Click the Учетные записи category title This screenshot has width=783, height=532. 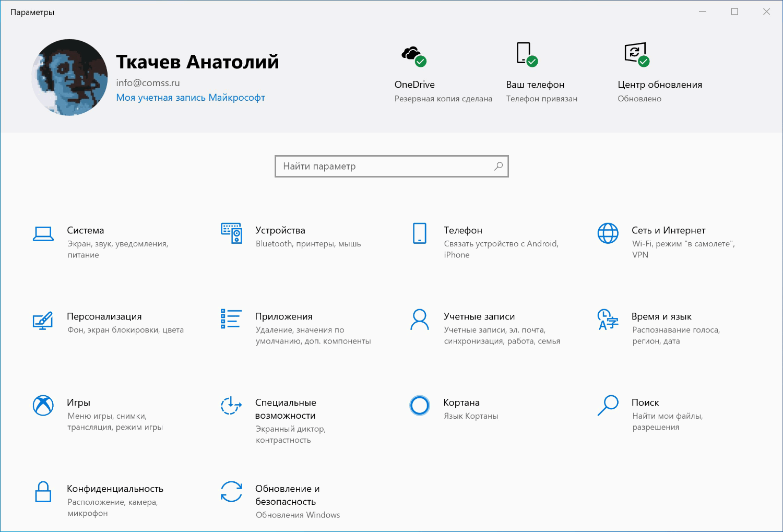point(479,316)
